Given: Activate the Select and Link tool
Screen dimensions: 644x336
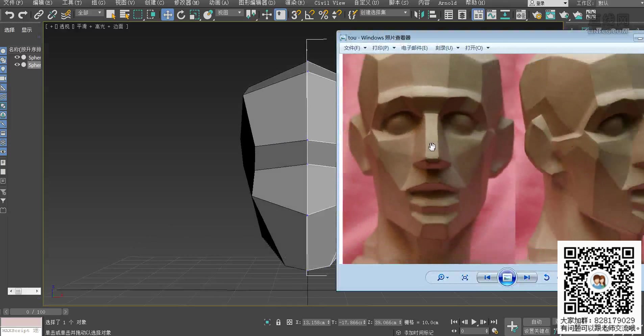Looking at the screenshot, I should pos(39,15).
